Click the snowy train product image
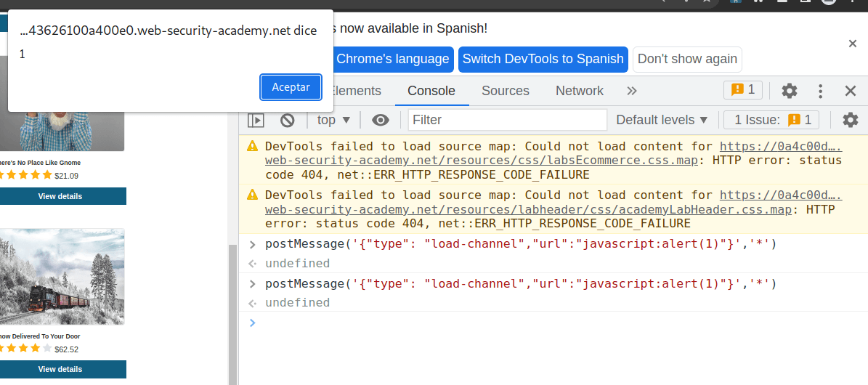The width and height of the screenshot is (868, 385). [62, 277]
